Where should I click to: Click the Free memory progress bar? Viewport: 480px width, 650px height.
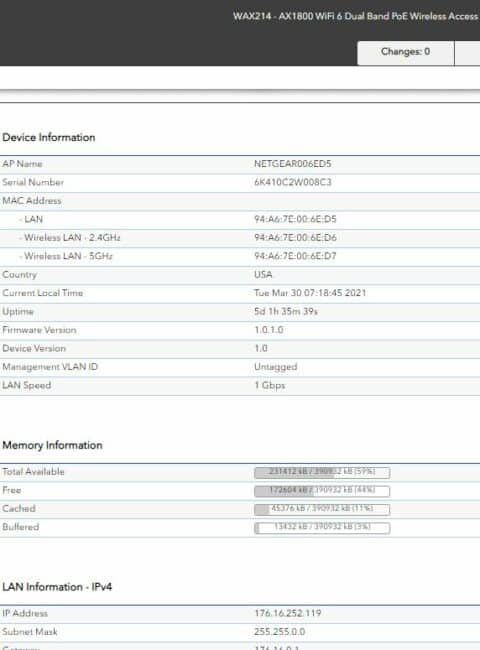[x=322, y=491]
